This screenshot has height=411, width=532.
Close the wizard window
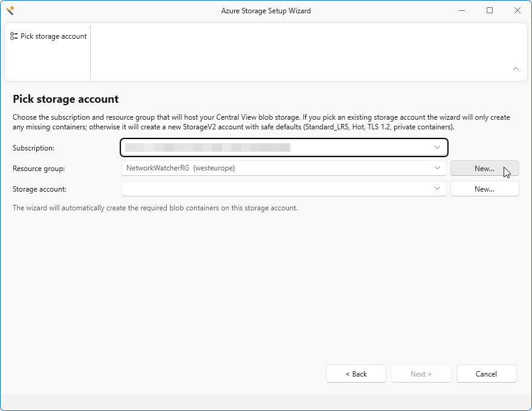(x=517, y=10)
